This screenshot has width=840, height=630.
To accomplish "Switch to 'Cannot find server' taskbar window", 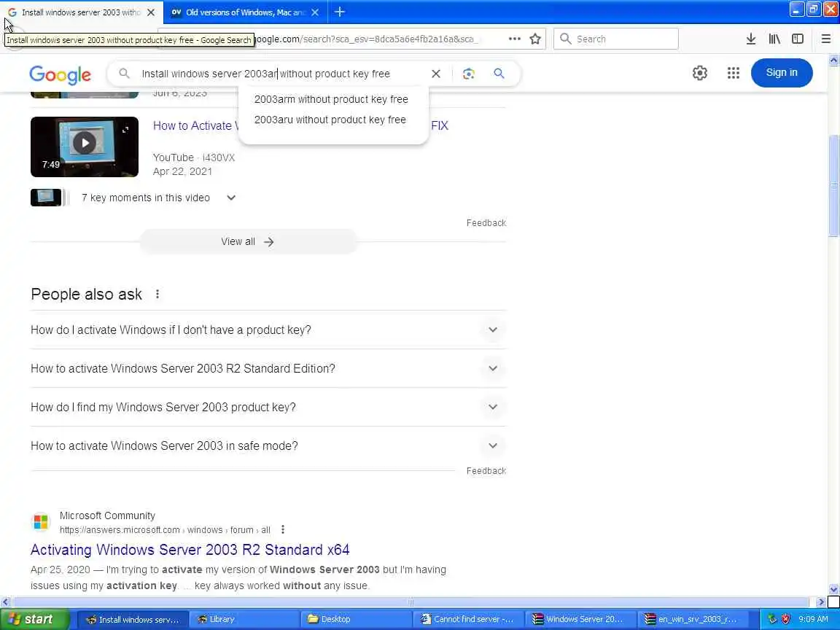I will pyautogui.click(x=467, y=619).
